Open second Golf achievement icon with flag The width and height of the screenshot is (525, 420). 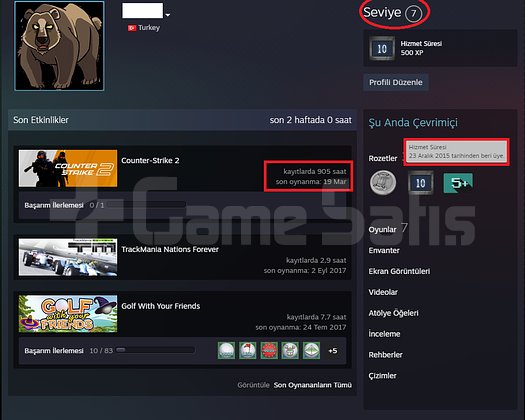pyautogui.click(x=247, y=351)
